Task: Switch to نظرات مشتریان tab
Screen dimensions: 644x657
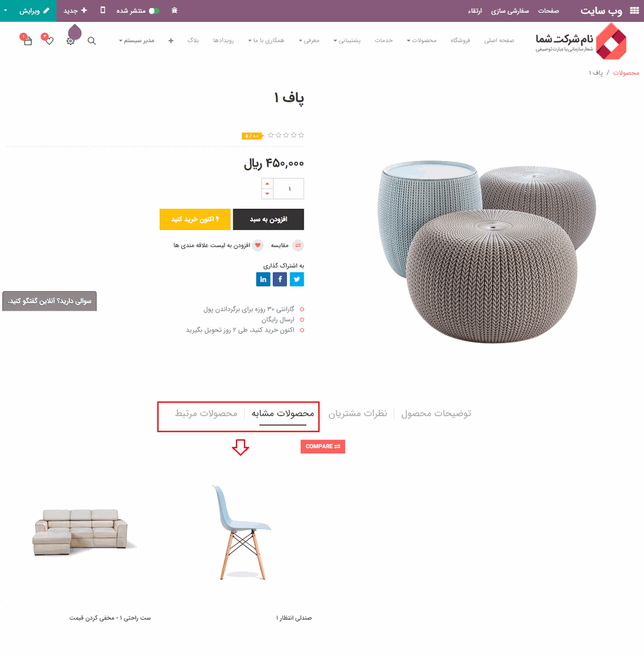Action: 358,414
